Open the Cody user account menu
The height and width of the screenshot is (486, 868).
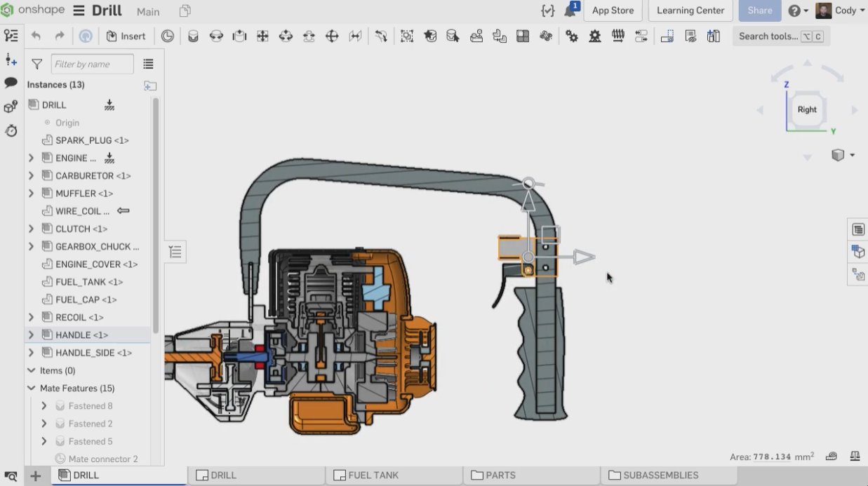point(841,11)
